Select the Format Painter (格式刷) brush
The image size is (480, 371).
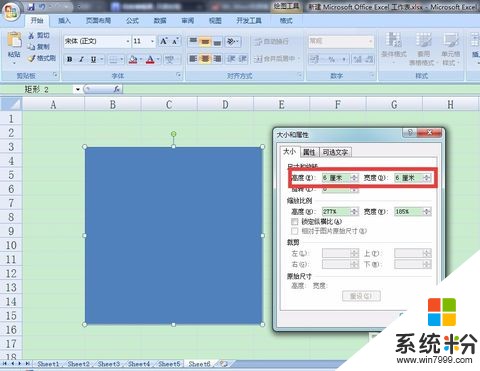32,58
